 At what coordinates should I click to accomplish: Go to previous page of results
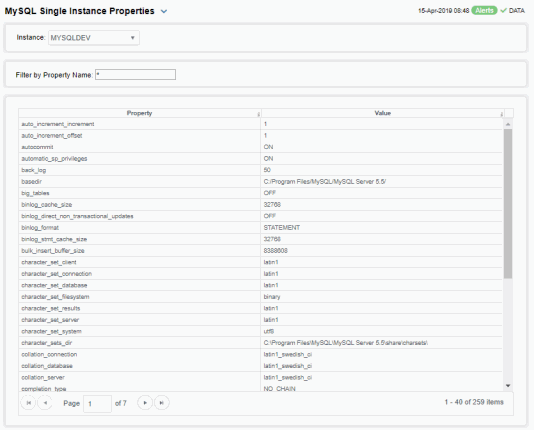45,403
